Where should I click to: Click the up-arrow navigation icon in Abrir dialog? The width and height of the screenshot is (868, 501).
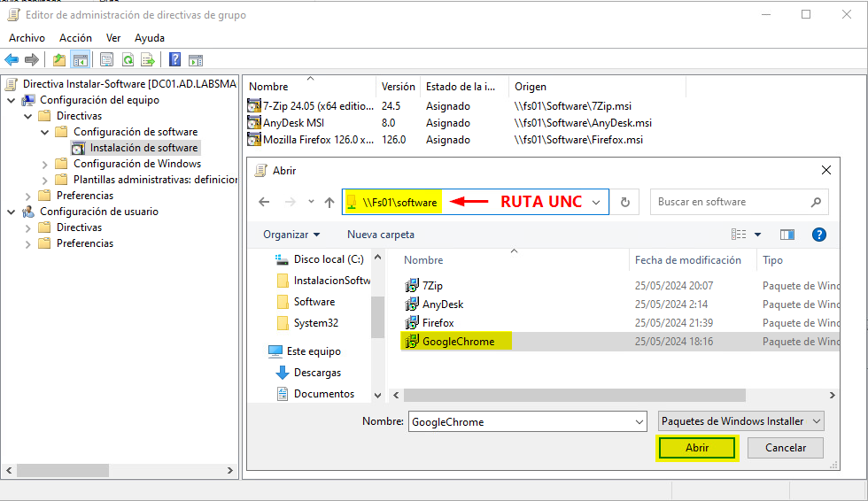[329, 202]
